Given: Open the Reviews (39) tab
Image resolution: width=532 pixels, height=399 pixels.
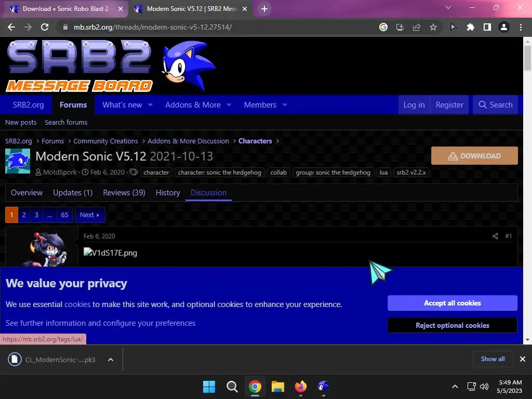Looking at the screenshot, I should coord(124,193).
